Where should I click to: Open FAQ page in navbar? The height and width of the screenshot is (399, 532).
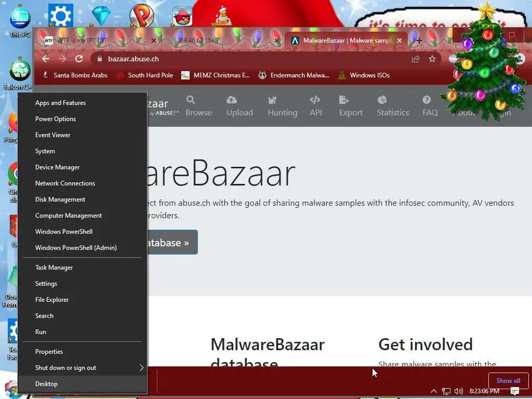click(x=430, y=106)
